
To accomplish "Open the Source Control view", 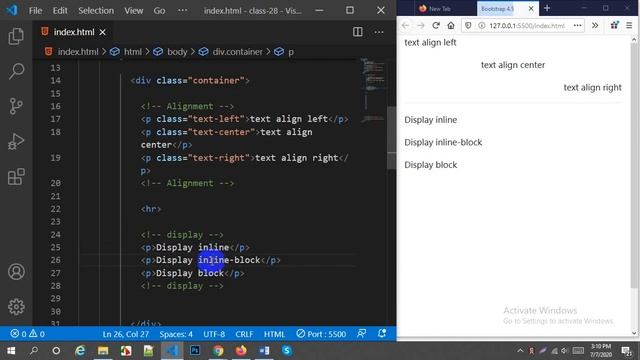I will (x=16, y=106).
